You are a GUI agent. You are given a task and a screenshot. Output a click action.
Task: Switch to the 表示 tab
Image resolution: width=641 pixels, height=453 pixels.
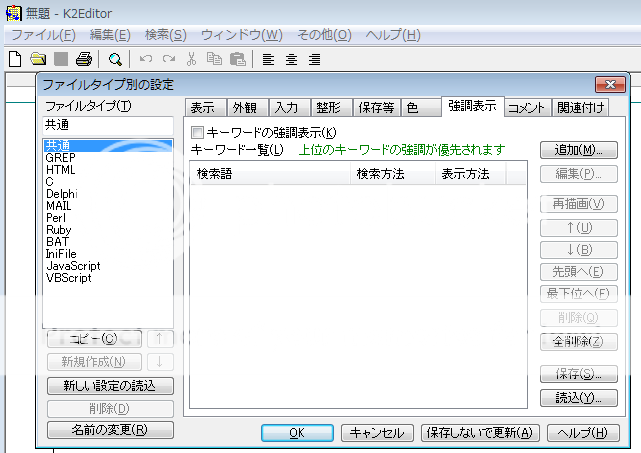pyautogui.click(x=205, y=108)
